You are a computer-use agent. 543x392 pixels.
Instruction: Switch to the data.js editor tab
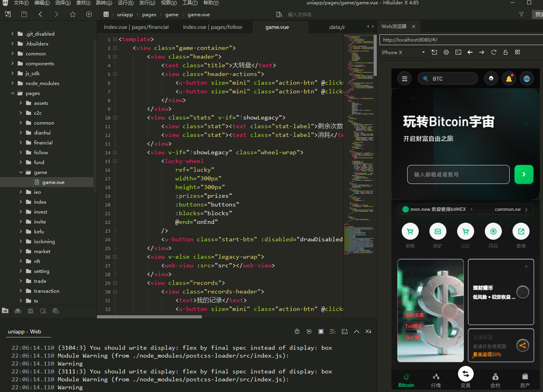[x=337, y=27]
